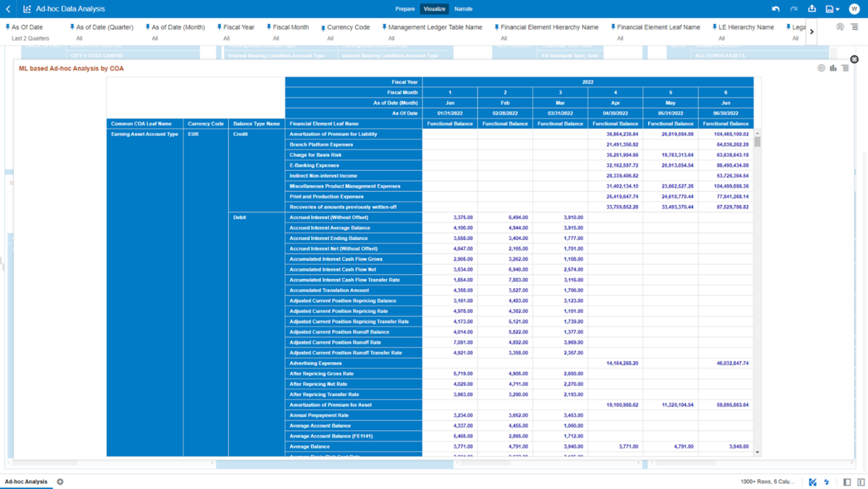Click the Common COA Leaf Name column header
The image size is (868, 489).
pos(145,124)
